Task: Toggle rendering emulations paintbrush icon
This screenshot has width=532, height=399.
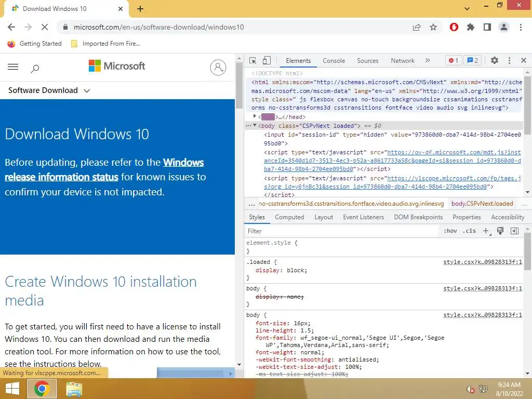Action: tap(500, 231)
